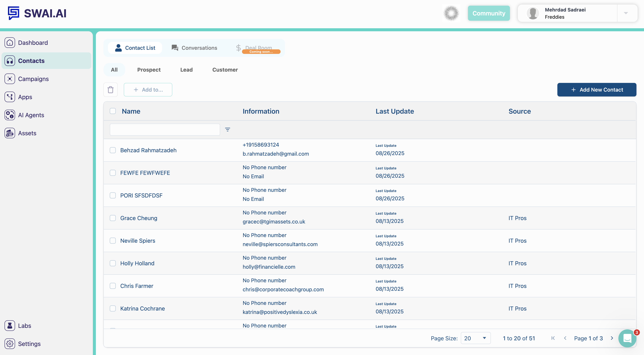
Task: Tick the Chris Farmer checkbox
Action: 113,286
